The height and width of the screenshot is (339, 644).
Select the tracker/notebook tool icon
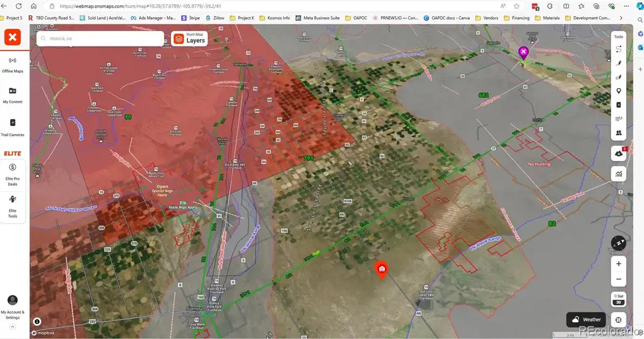(619, 105)
